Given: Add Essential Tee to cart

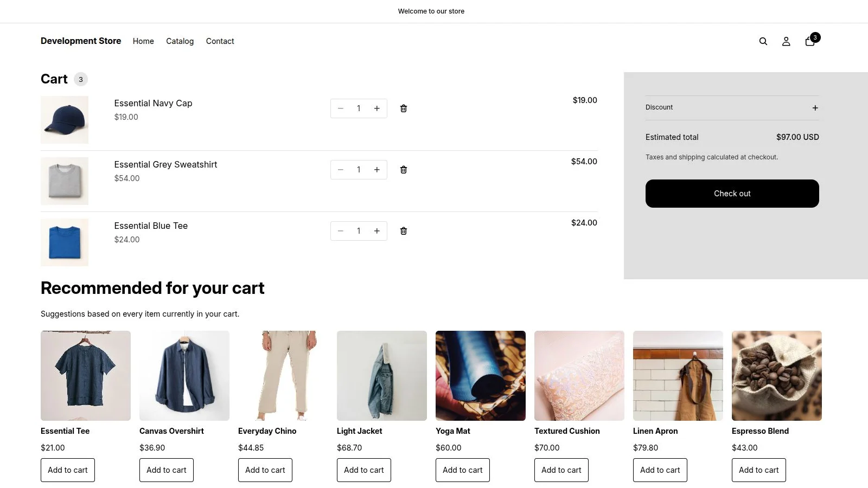Looking at the screenshot, I should 68,470.
